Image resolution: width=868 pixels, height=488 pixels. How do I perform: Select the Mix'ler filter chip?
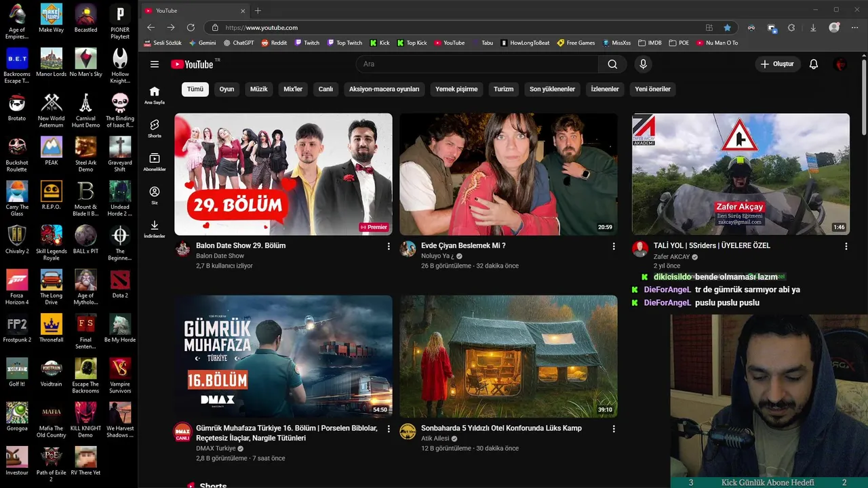[293, 89]
